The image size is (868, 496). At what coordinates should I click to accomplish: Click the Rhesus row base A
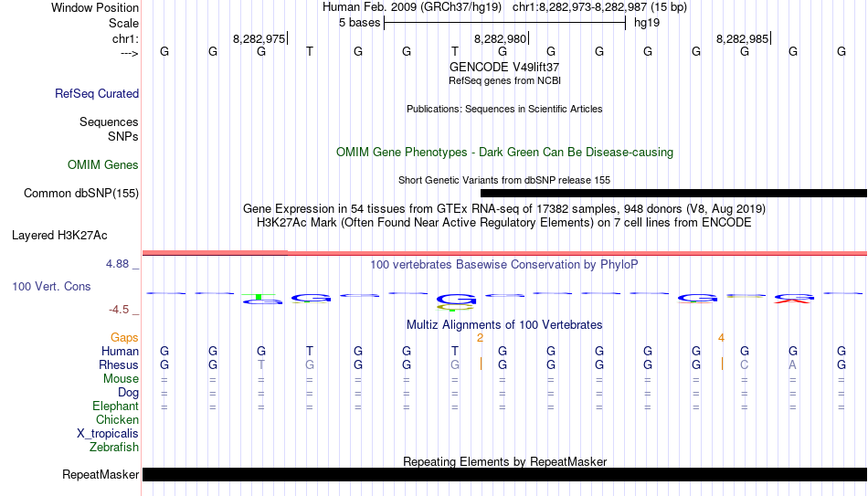pyautogui.click(x=793, y=364)
